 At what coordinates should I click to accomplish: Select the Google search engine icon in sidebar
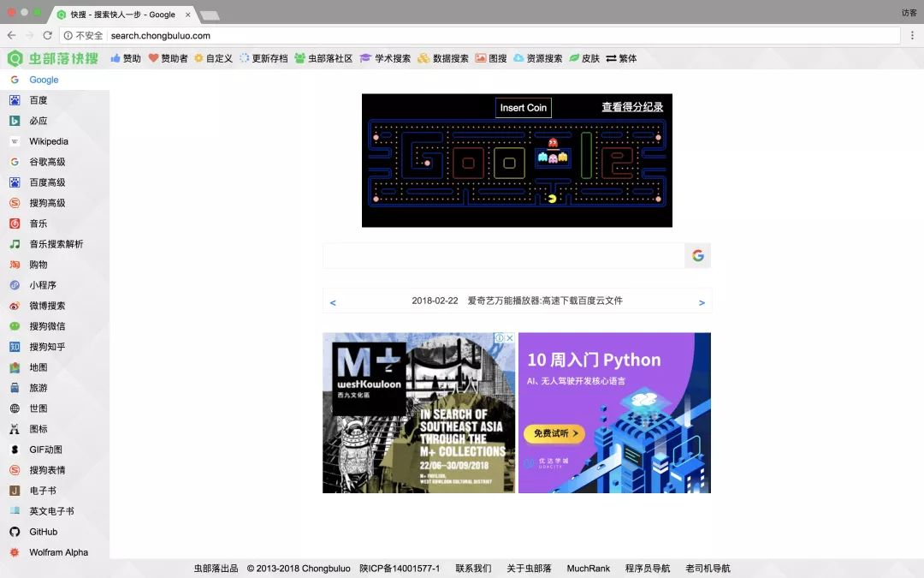[x=15, y=80]
